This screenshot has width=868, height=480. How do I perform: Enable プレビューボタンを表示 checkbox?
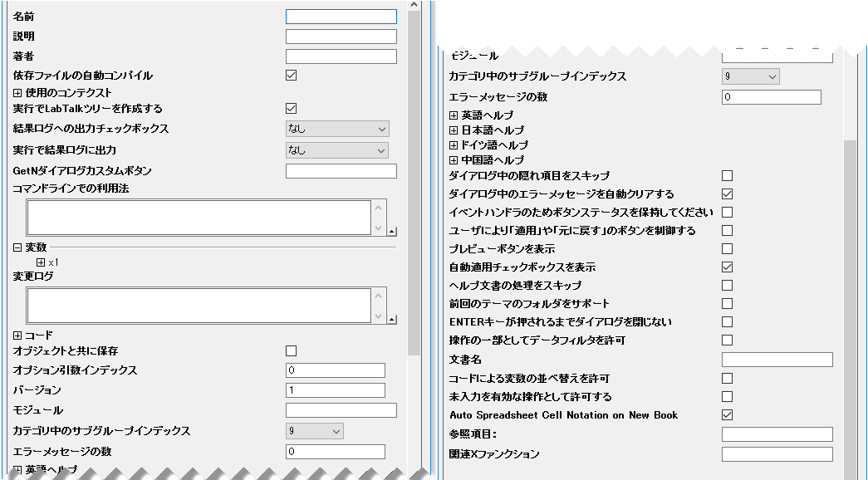[x=728, y=248]
